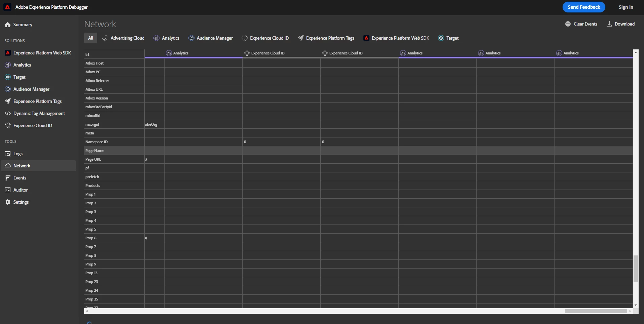Click the Network cloud icon in sidebar

8,166
